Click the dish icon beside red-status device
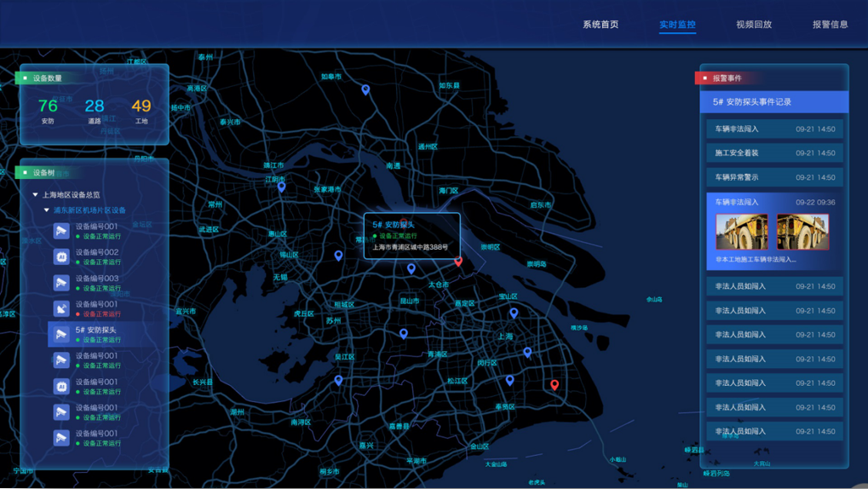 click(x=61, y=308)
